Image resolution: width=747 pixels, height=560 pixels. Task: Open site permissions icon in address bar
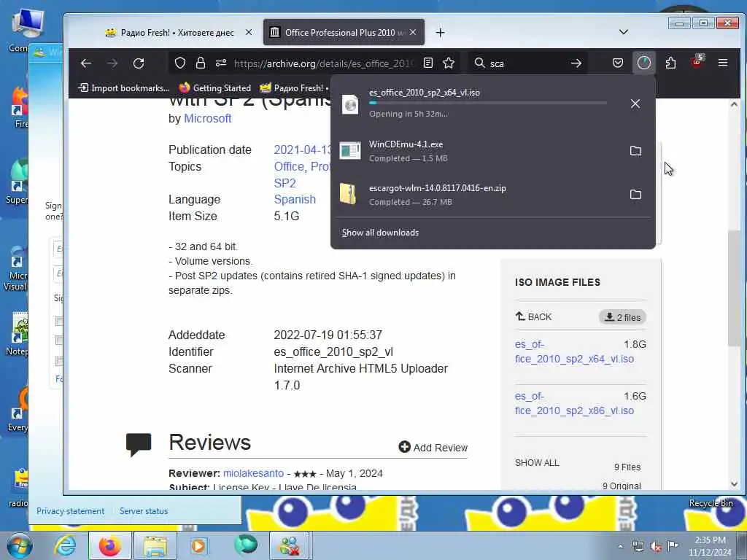(220, 63)
